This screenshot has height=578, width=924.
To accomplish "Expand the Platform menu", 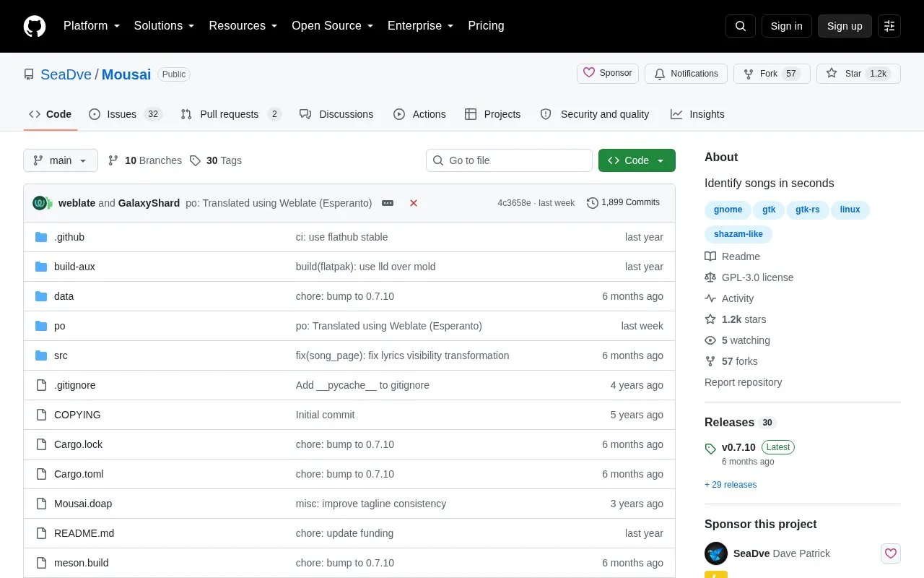I will coord(92,26).
